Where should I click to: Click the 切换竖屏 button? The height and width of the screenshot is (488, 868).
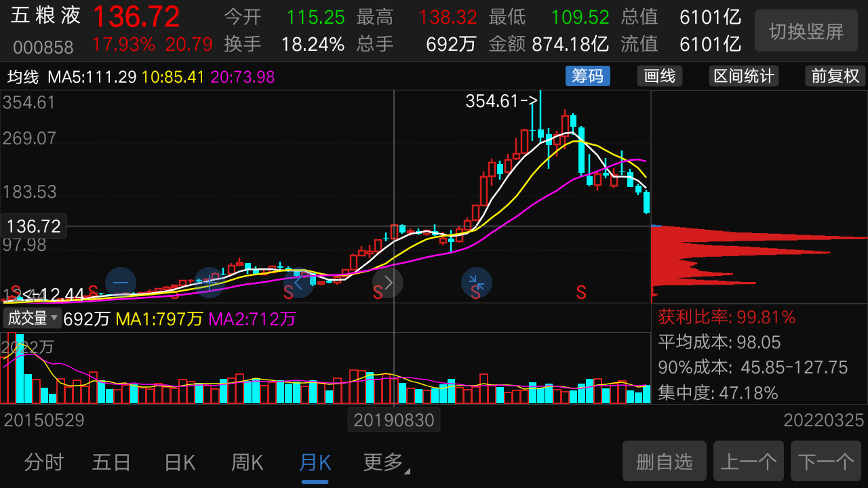pyautogui.click(x=806, y=30)
